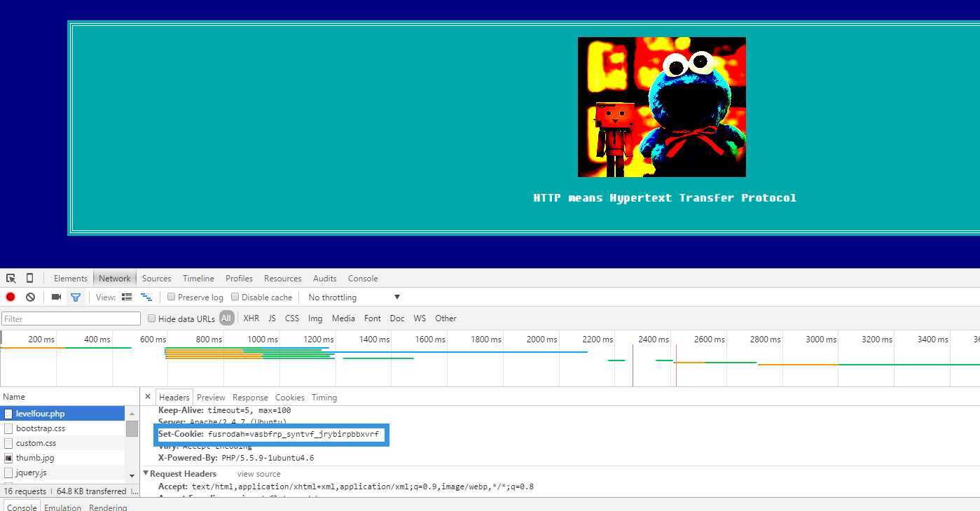980x511 pixels.
Task: Select the custom.css request row
Action: [x=63, y=443]
